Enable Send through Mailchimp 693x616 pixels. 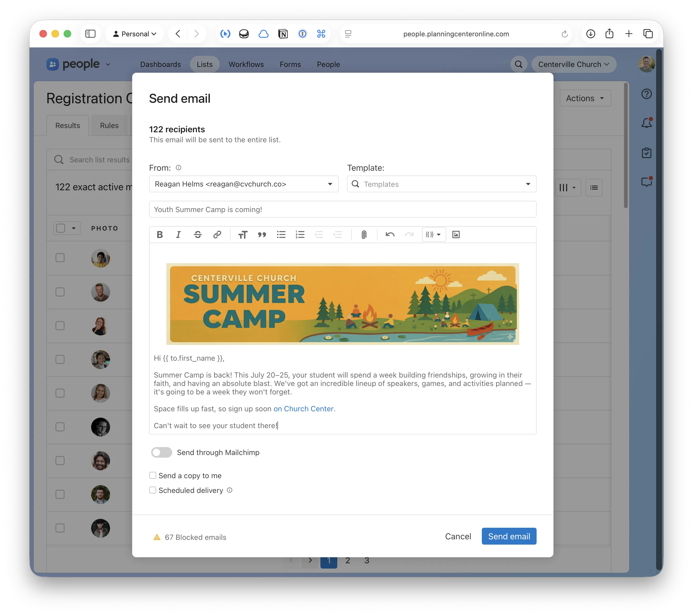(161, 452)
